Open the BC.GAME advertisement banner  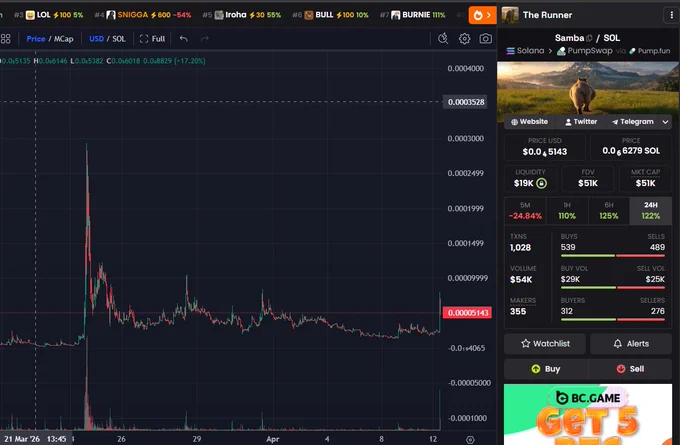(588, 414)
